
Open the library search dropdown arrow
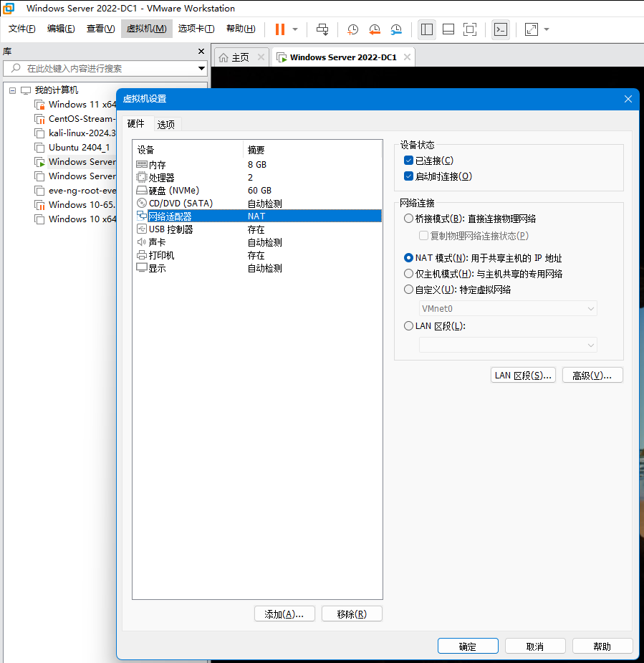tap(201, 68)
